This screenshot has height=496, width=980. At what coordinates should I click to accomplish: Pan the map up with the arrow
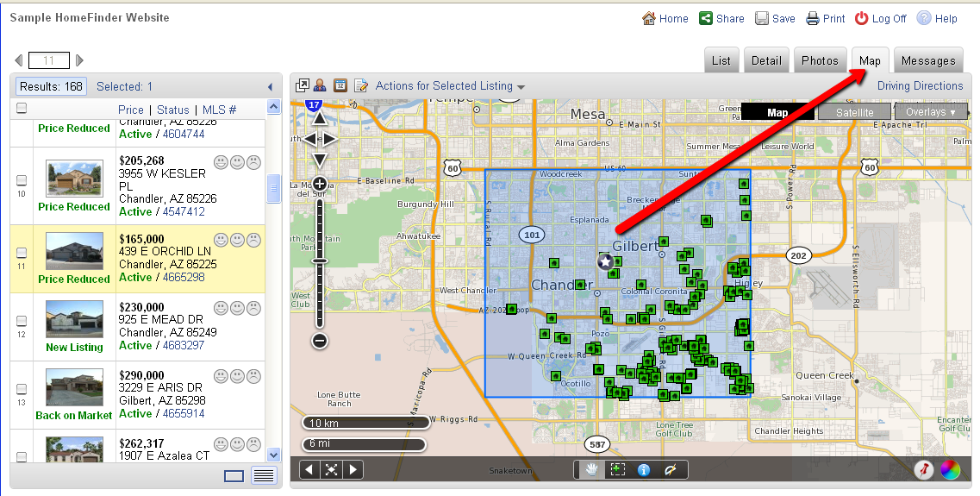[x=320, y=118]
